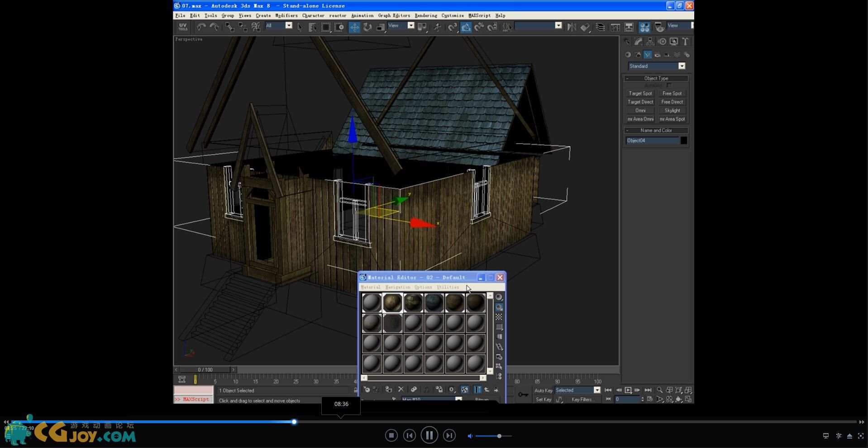Open the selection filter All dropdown
The width and height of the screenshot is (868, 448).
pyautogui.click(x=279, y=25)
